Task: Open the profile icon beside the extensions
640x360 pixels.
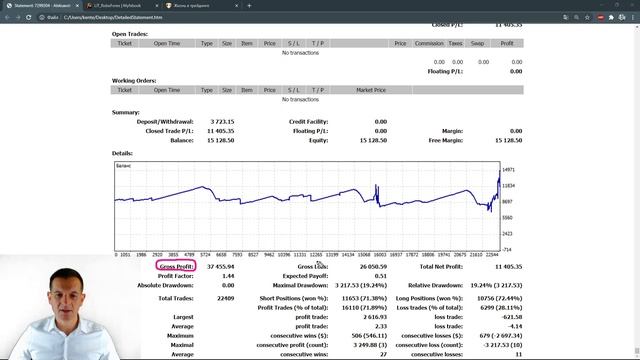Action: (622, 18)
